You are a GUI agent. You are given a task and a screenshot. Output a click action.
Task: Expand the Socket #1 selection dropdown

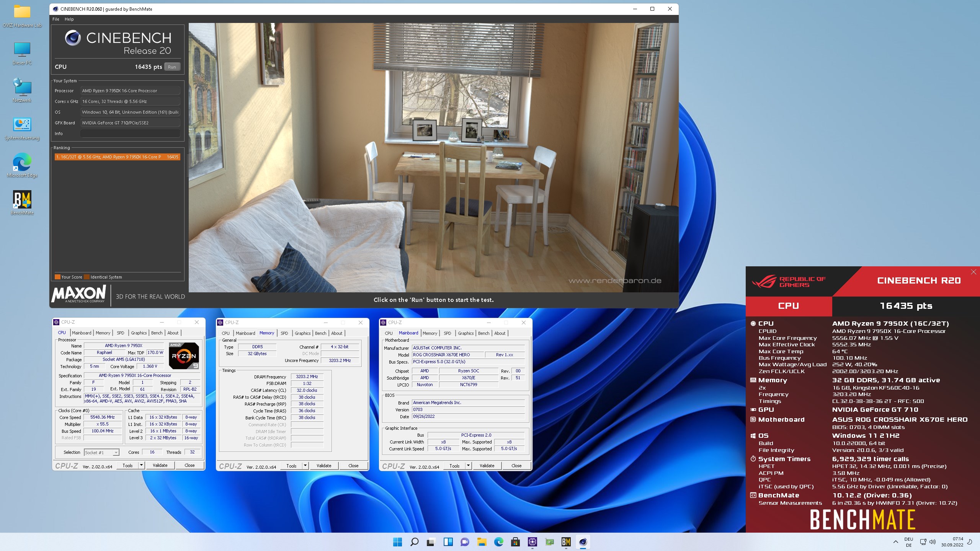click(116, 453)
